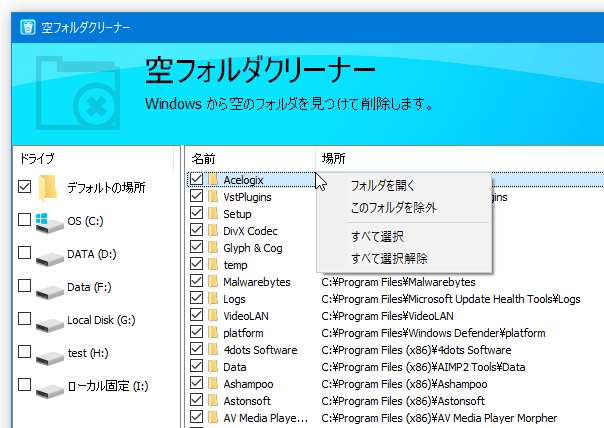Click the Ashampoo folder icon
Screen dimensions: 604x428
point(213,383)
